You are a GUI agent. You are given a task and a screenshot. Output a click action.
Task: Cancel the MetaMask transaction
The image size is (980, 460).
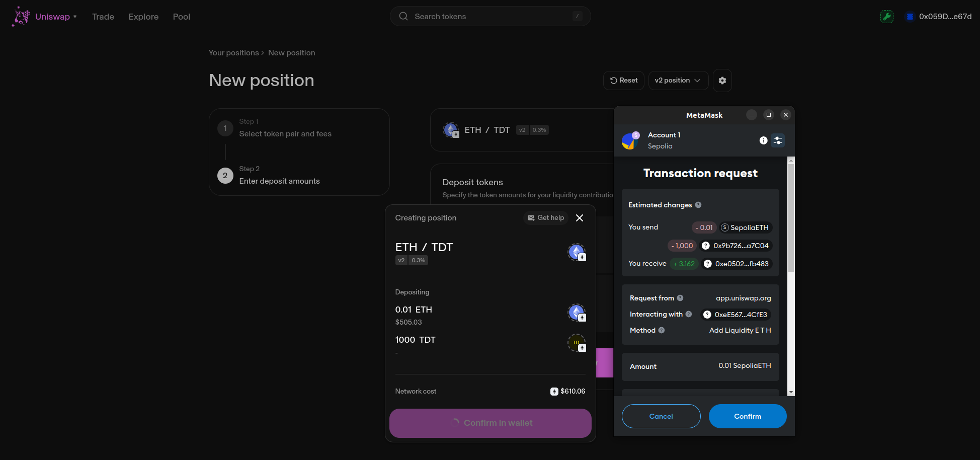(x=661, y=416)
